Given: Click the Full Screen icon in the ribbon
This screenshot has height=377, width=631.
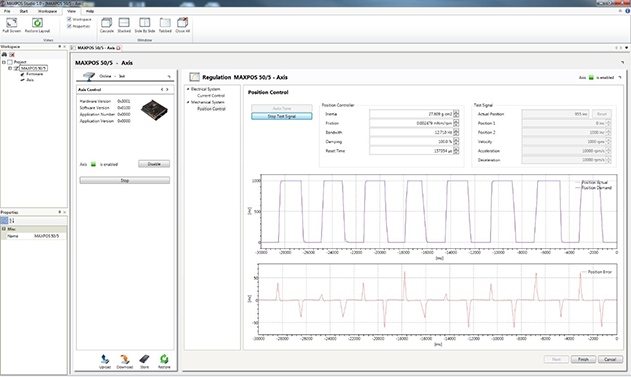Looking at the screenshot, I should click(x=12, y=23).
